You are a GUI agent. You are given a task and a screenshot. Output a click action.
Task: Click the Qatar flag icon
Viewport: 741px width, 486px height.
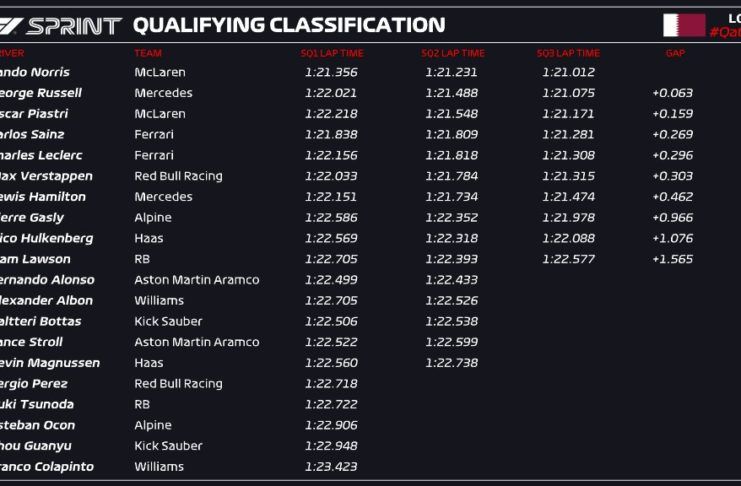[684, 25]
